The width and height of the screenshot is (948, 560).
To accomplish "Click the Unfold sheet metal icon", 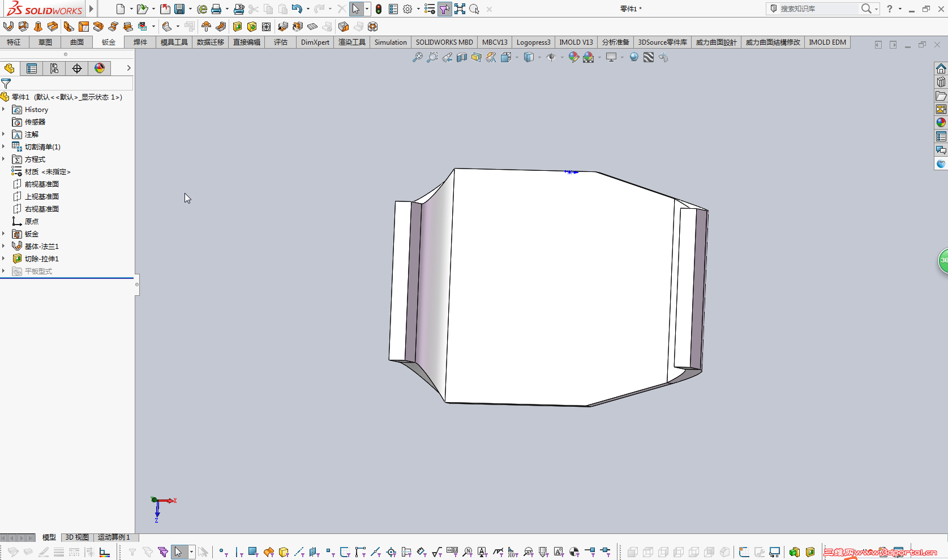I will coord(283,27).
